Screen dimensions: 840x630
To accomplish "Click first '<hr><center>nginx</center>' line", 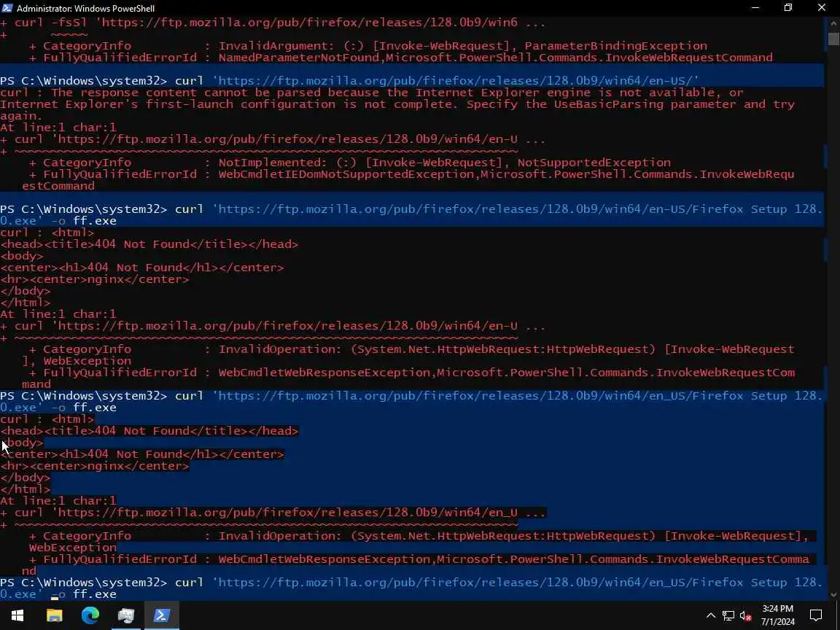I will tap(94, 280).
